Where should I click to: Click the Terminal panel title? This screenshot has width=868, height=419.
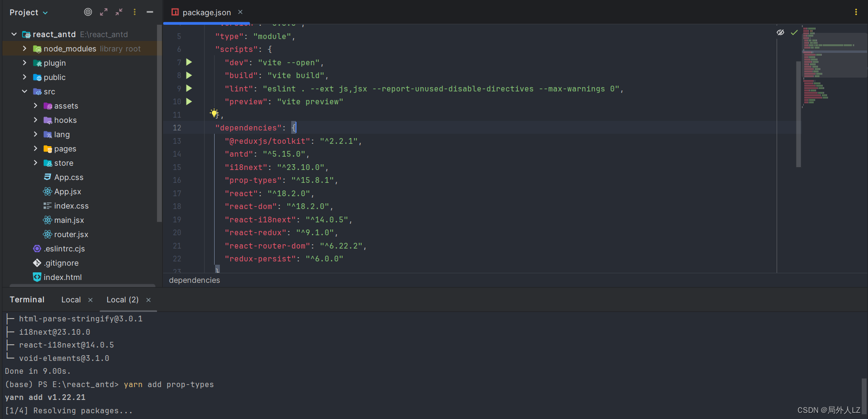[x=27, y=299]
